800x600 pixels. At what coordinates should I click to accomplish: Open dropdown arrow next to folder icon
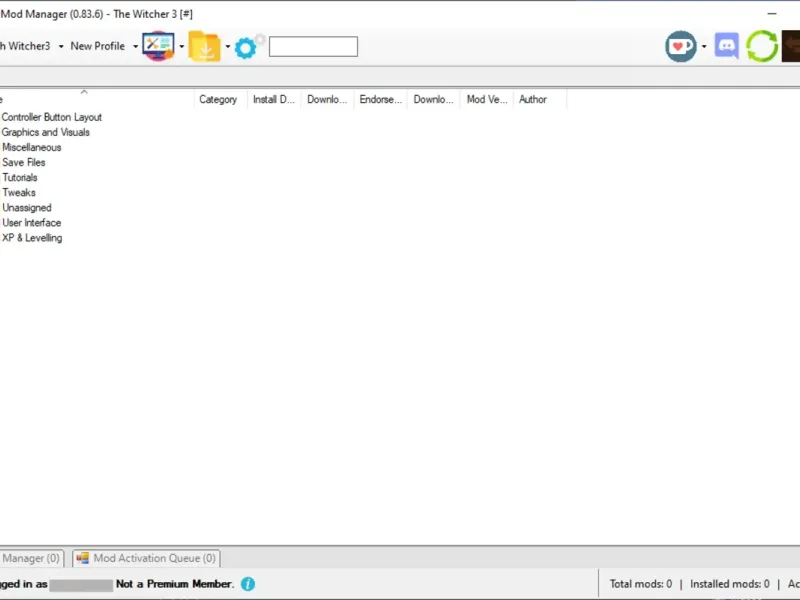click(x=228, y=46)
